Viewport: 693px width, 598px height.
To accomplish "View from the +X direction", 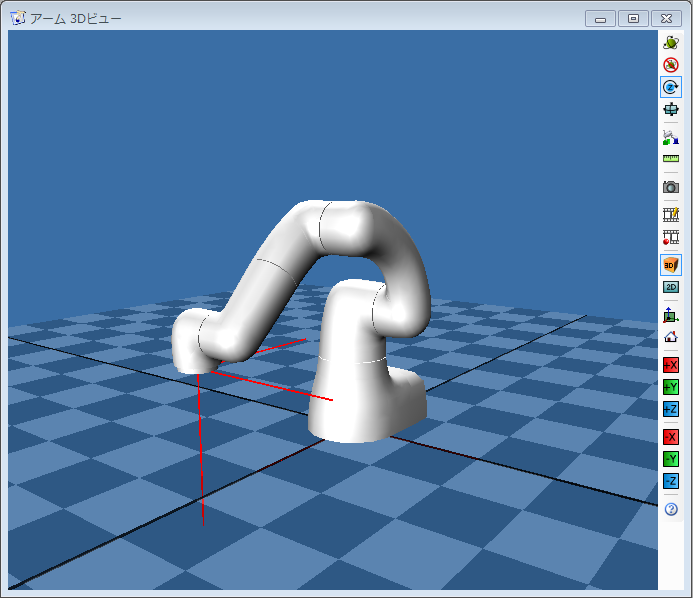I will point(671,365).
